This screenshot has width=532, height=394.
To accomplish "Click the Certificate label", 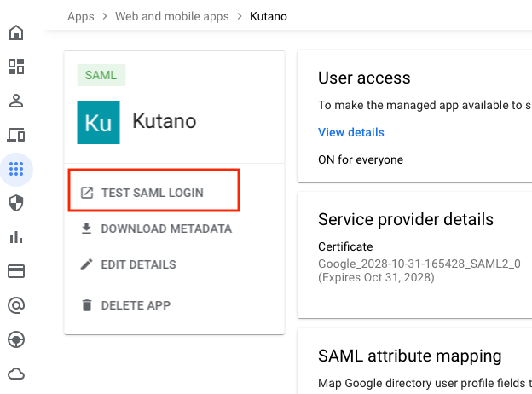I will pyautogui.click(x=345, y=246).
